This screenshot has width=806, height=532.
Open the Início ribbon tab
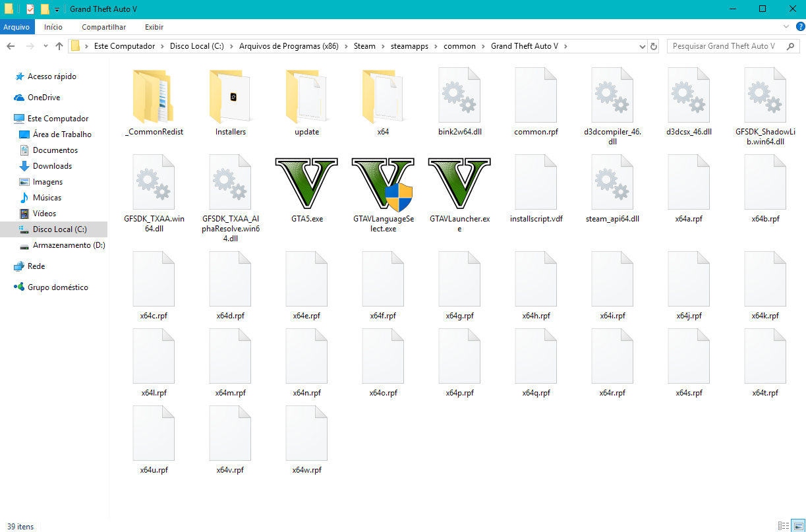tap(53, 27)
